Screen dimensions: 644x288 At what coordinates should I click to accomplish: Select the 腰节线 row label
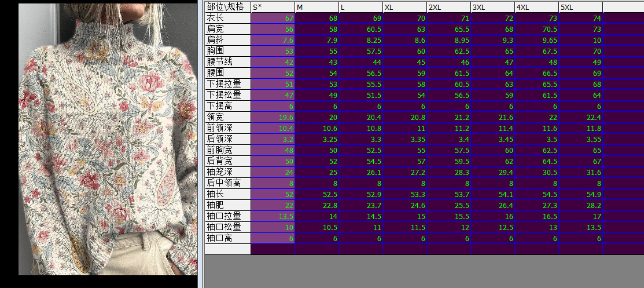tap(228, 62)
